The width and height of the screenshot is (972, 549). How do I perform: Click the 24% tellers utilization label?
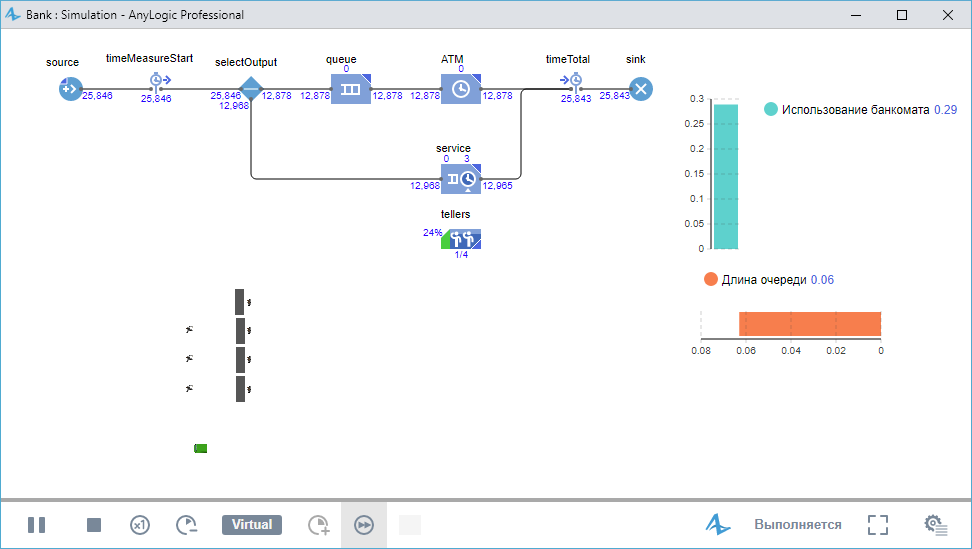tap(433, 233)
